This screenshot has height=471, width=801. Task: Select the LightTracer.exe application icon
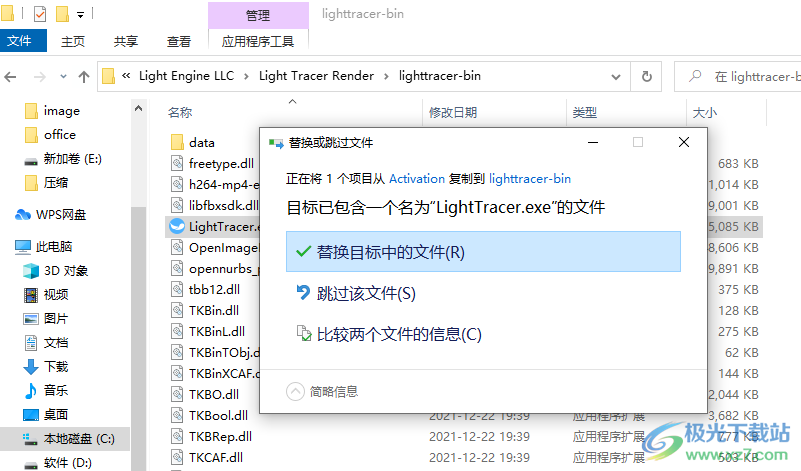[177, 226]
